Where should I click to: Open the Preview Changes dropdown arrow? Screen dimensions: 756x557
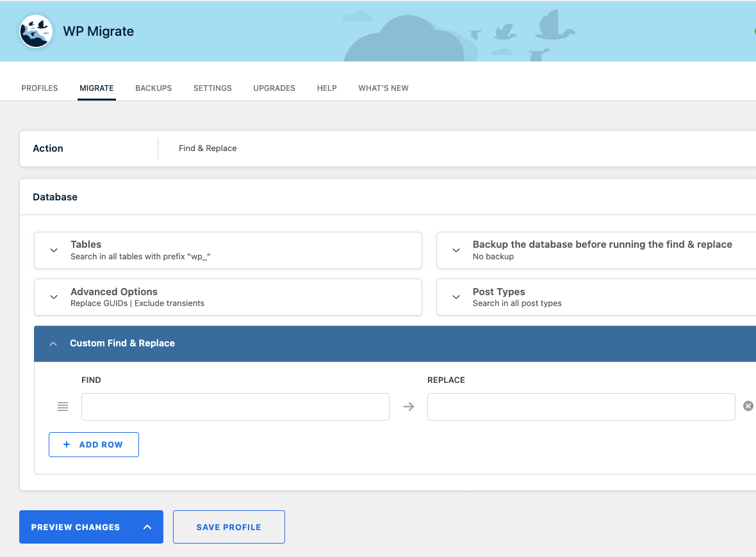147,527
